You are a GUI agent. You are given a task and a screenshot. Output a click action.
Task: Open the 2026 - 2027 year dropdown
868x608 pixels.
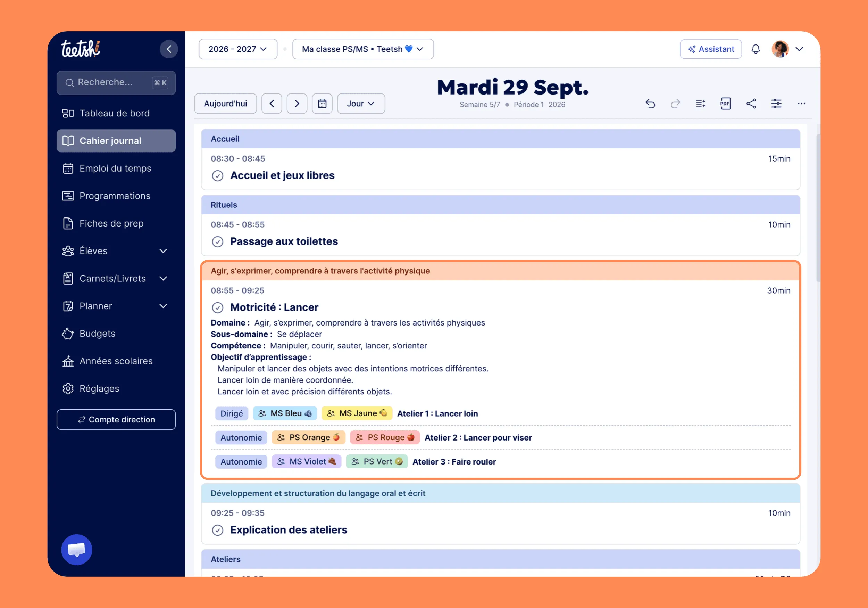(x=238, y=49)
